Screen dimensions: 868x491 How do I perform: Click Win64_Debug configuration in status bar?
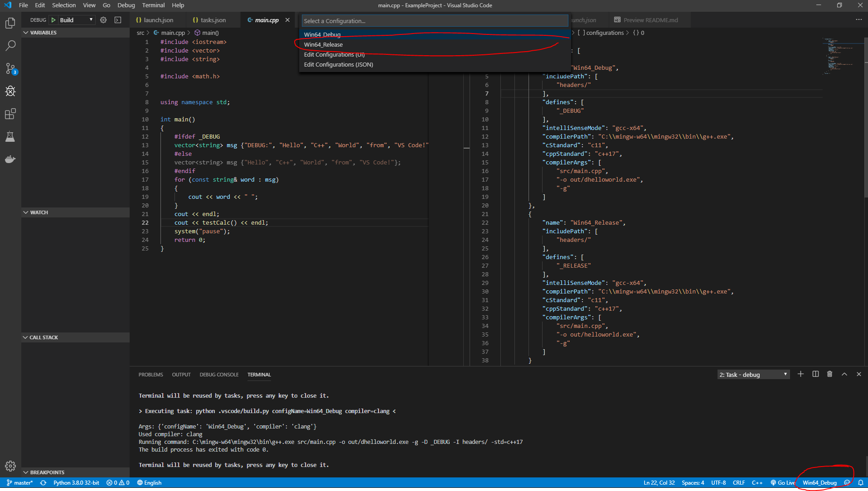(x=820, y=483)
